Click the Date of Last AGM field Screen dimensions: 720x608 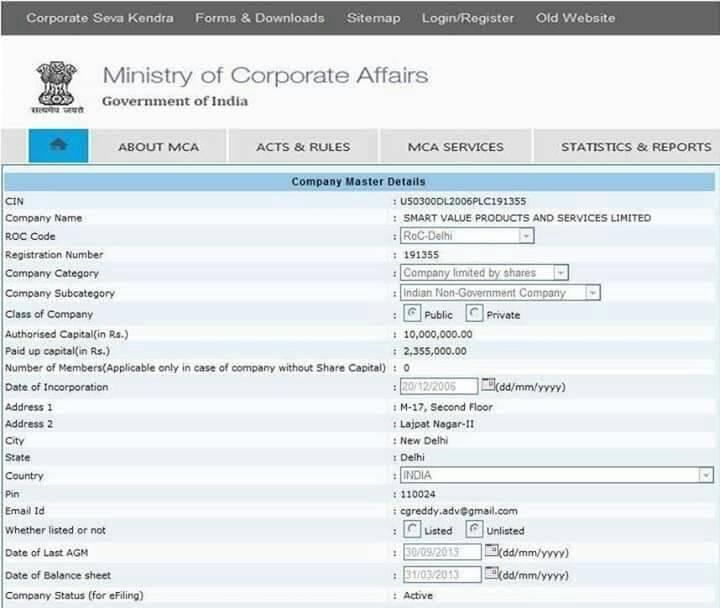pyautogui.click(x=442, y=552)
